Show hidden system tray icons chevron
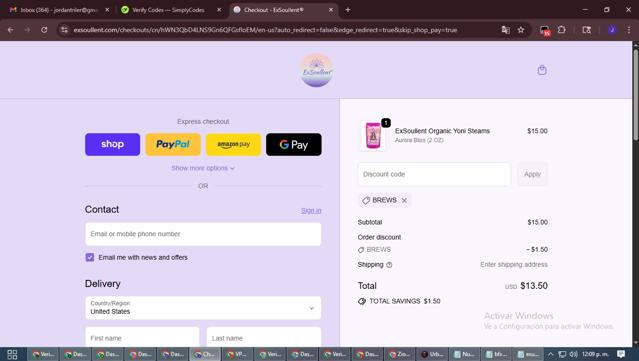639x361 pixels. 550,354
